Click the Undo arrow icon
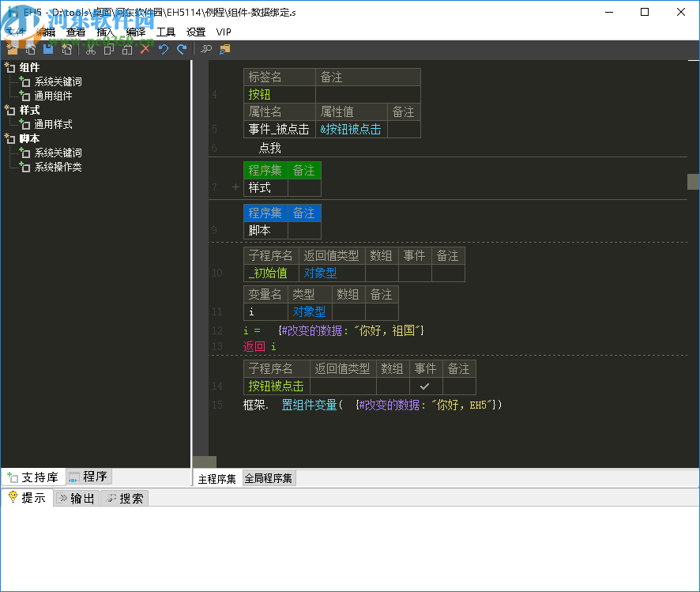The height and width of the screenshot is (592, 700). click(164, 50)
